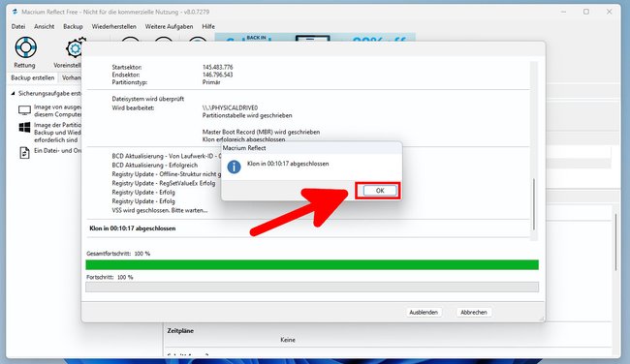630x364 pixels.
Task: Click the Voreinstellungen gear icon
Action: [75, 48]
